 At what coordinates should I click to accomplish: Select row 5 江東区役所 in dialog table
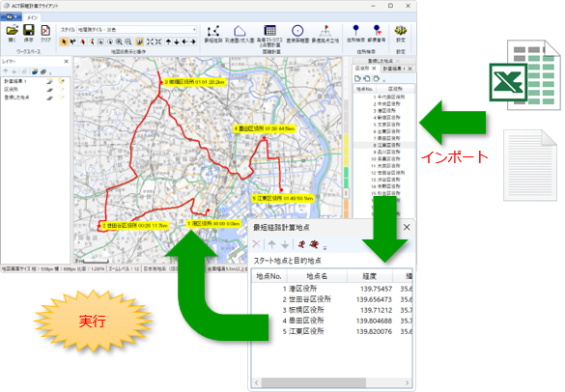(x=331, y=331)
